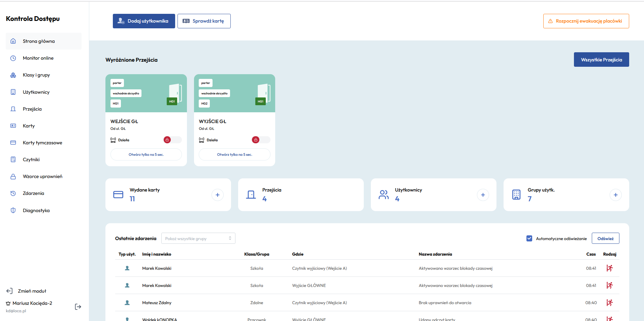The image size is (644, 321).
Task: Click the user type icon for Mateusz Zdalny
Action: pyautogui.click(x=127, y=302)
